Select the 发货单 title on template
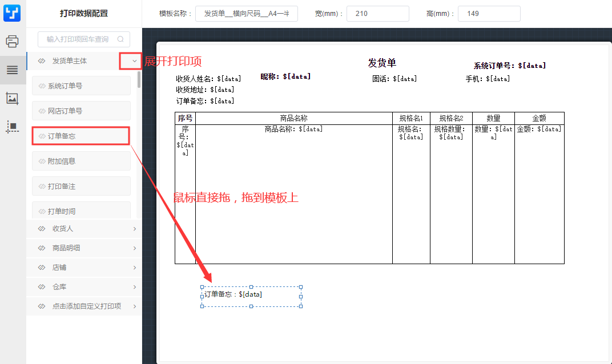The height and width of the screenshot is (364, 612). (382, 63)
